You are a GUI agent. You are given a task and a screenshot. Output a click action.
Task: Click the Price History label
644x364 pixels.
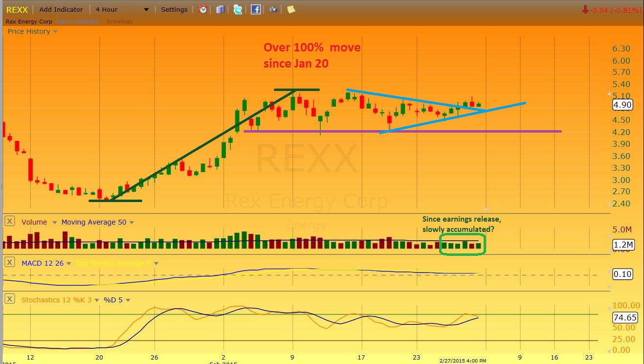(x=29, y=31)
